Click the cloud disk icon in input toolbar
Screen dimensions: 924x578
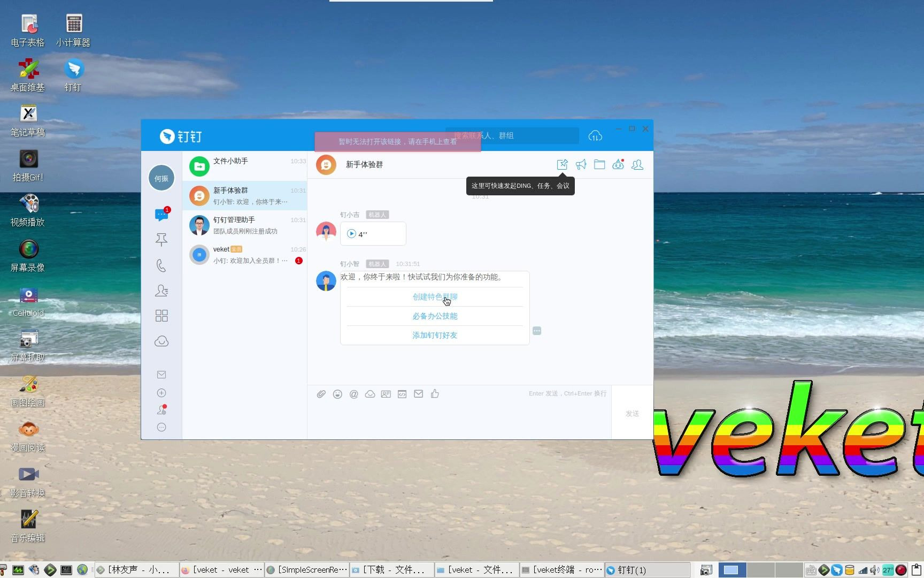[369, 394]
